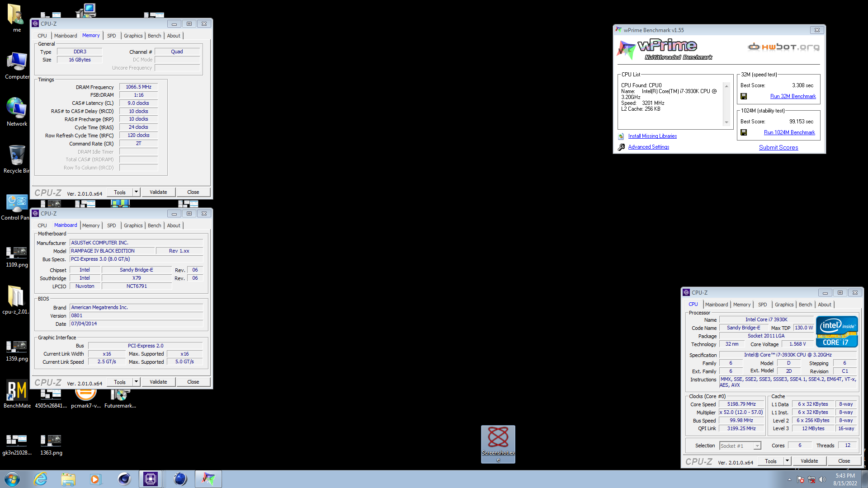Open Windows Media Player from taskbar
868x488 pixels.
tap(95, 479)
